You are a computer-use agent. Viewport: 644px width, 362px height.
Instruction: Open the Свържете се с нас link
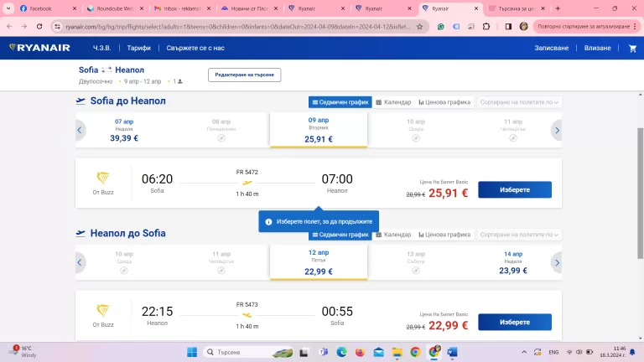(x=195, y=48)
